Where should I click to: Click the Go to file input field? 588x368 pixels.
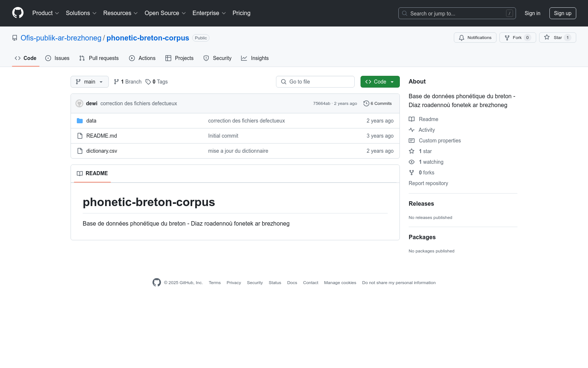[x=315, y=82]
